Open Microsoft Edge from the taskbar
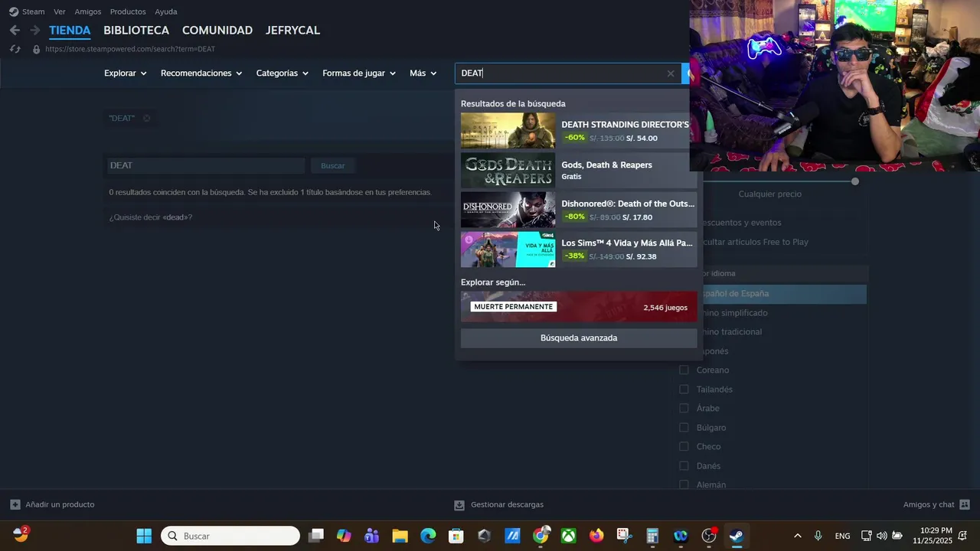This screenshot has width=980, height=551. click(428, 536)
